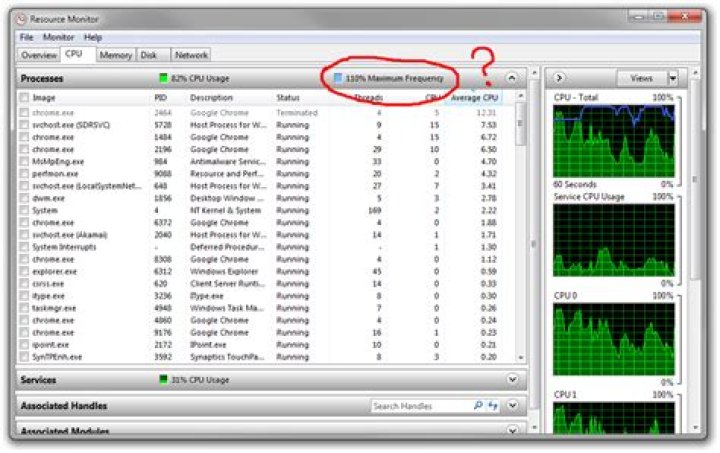
Task: Open the Monitor menu
Action: (x=58, y=37)
